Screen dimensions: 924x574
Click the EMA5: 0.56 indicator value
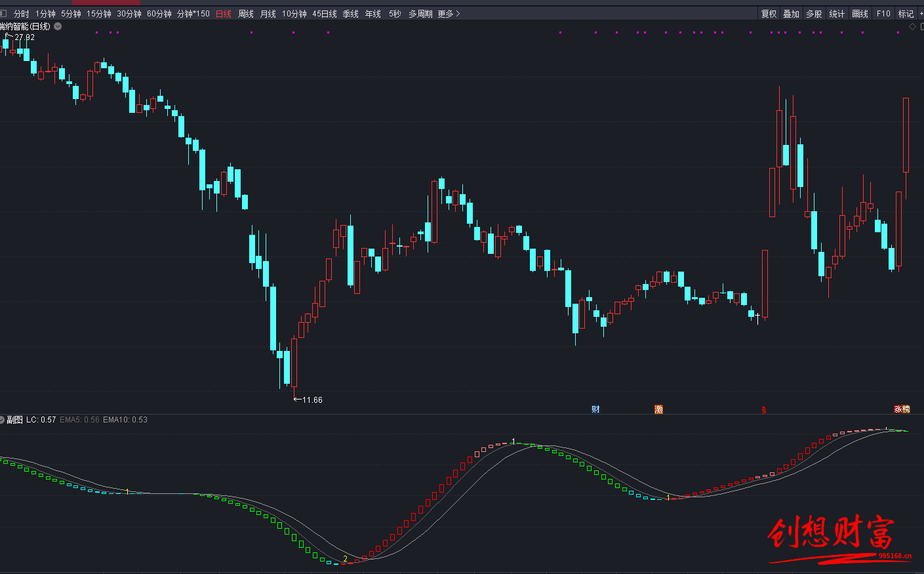(79, 420)
